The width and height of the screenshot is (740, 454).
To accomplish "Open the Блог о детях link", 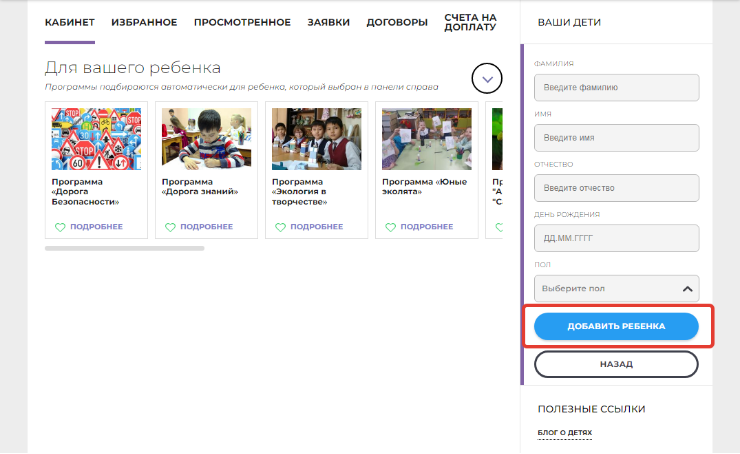I will pos(564,433).
